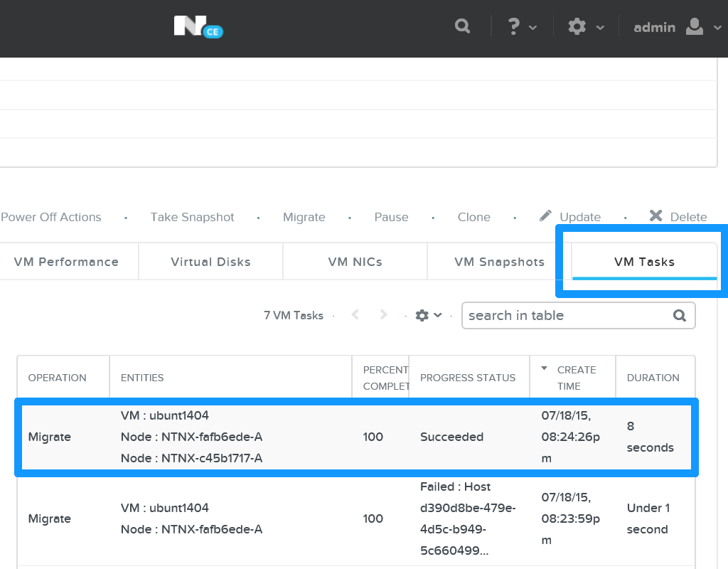Screen dimensions: 728x569
Task: Switch to the VM Snapshots tab
Action: pyautogui.click(x=499, y=262)
